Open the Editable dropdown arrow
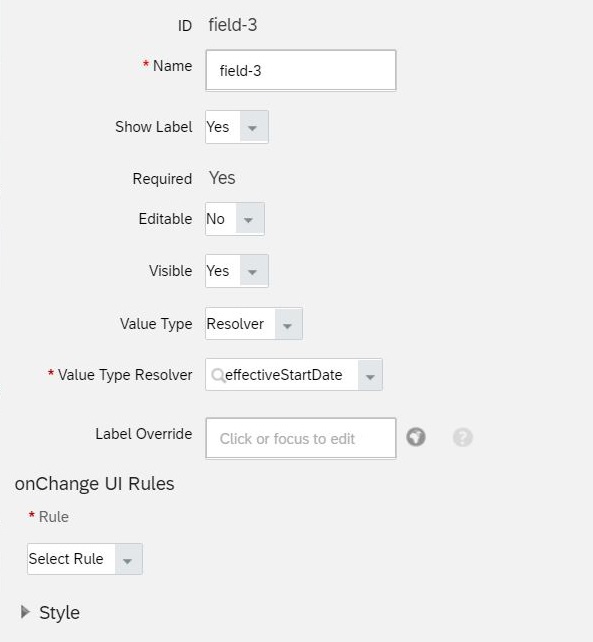This screenshot has width=593, height=642. [250, 219]
